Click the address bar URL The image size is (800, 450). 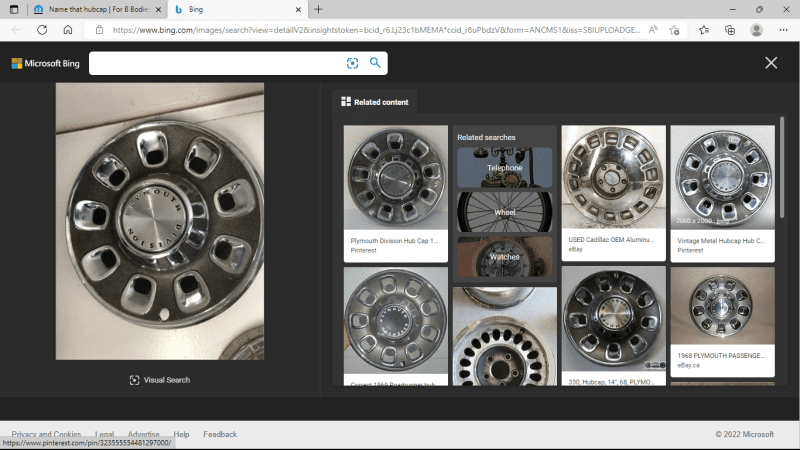point(376,30)
